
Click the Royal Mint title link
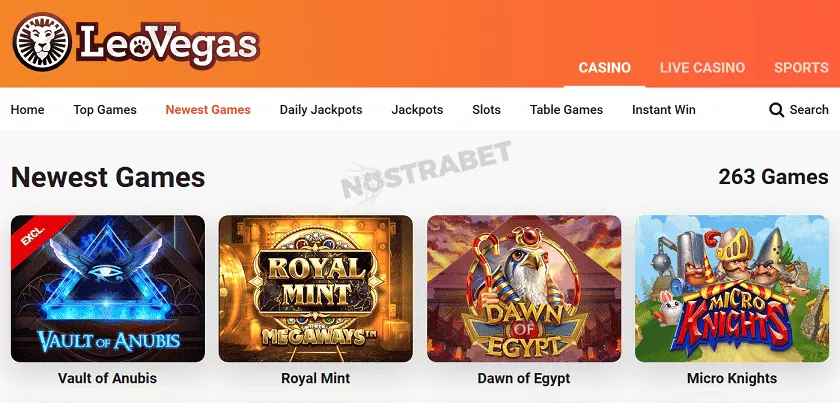tap(316, 378)
